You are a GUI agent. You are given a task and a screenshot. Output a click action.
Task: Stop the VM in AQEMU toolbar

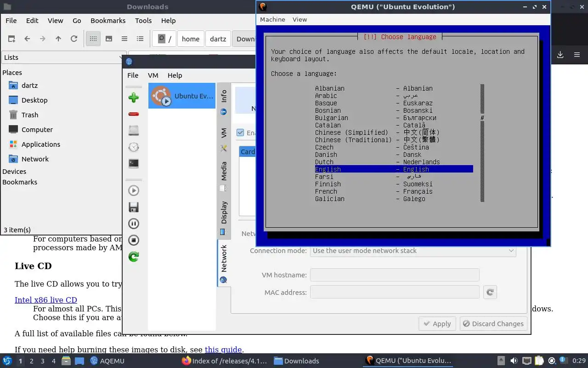pyautogui.click(x=134, y=240)
